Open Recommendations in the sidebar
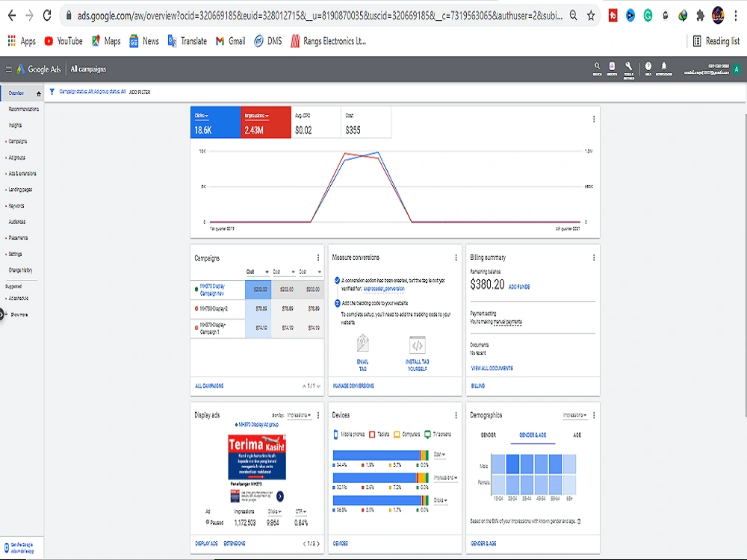The height and width of the screenshot is (560, 747). [23, 109]
